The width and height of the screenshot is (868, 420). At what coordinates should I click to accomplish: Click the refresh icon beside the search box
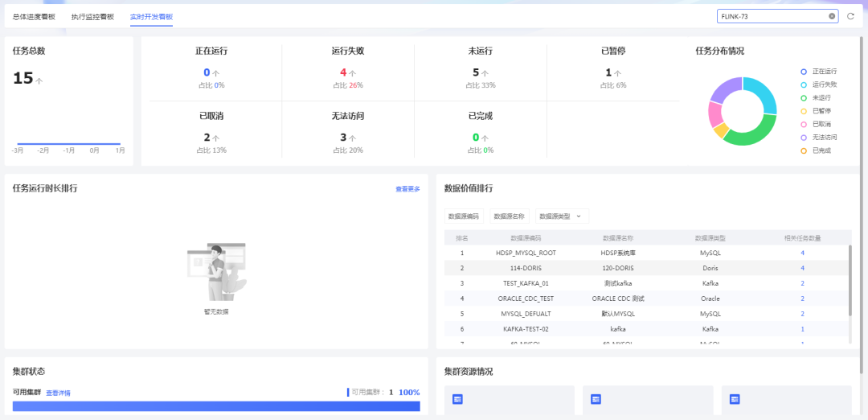[850, 16]
